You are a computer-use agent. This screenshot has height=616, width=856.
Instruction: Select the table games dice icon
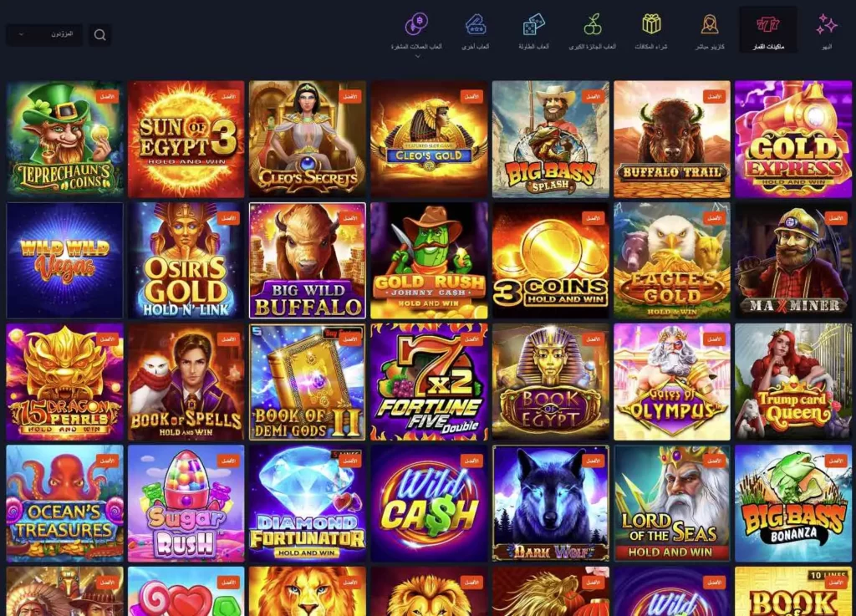pos(533,24)
